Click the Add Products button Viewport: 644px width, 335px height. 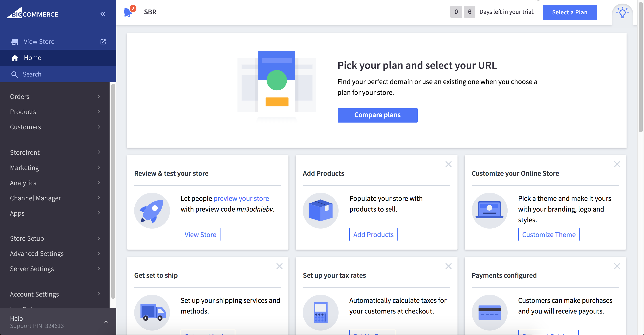tap(373, 235)
